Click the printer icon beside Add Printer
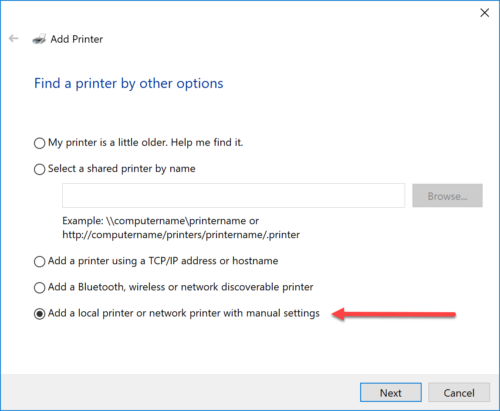This screenshot has width=500, height=411. coord(39,39)
